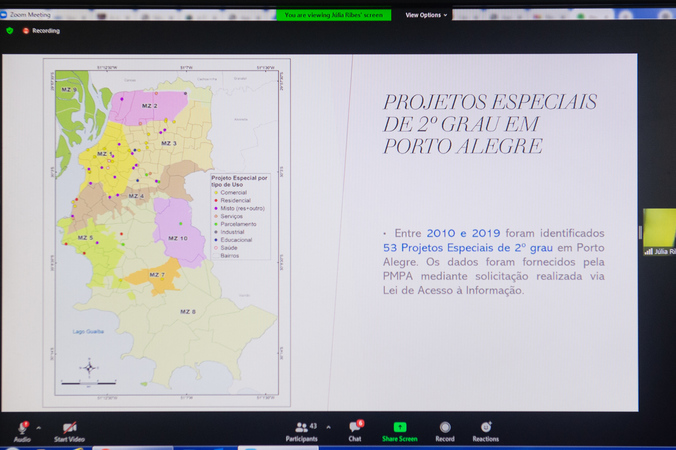
Task: Click the 'MZ 8' label on map
Action: (x=188, y=311)
